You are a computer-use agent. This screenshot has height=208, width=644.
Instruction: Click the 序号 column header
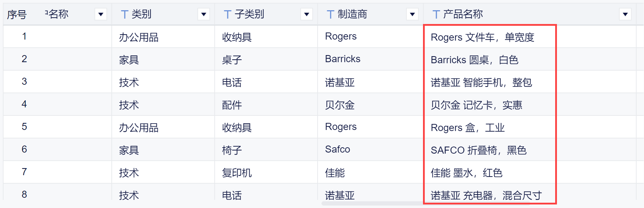pos(17,14)
